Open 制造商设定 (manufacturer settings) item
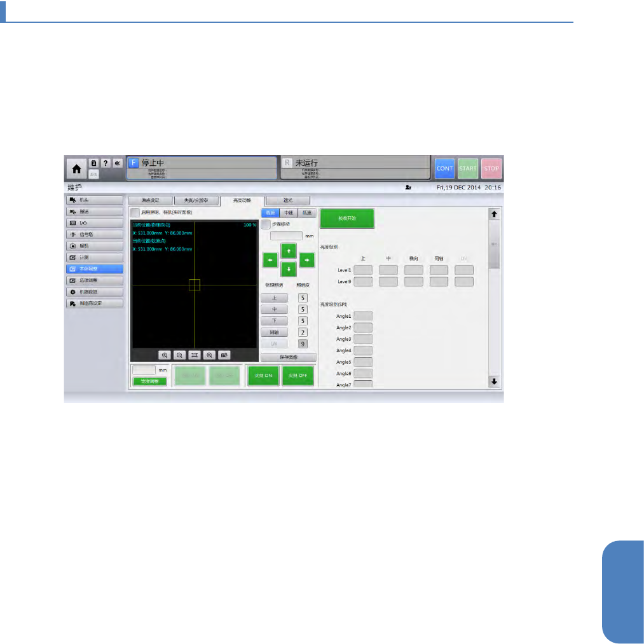 click(95, 303)
